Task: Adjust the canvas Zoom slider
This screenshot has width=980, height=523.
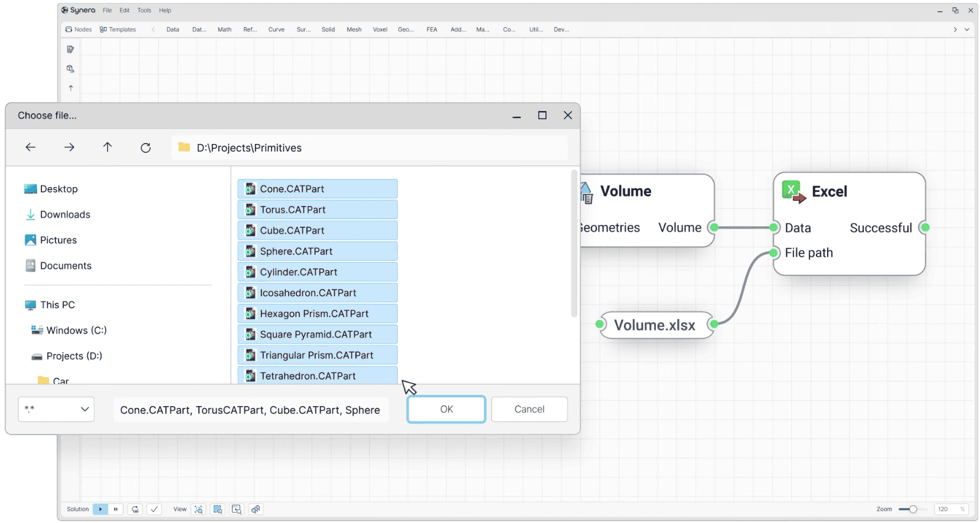Action: click(x=913, y=509)
